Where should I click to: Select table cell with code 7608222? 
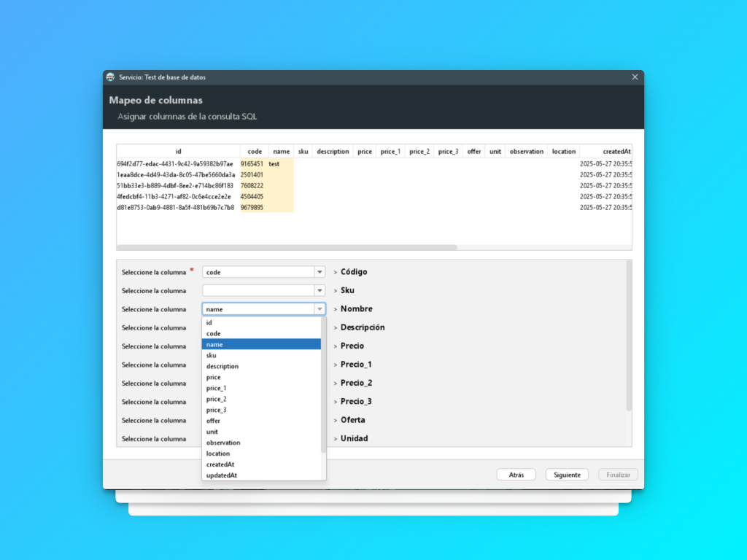click(x=255, y=186)
